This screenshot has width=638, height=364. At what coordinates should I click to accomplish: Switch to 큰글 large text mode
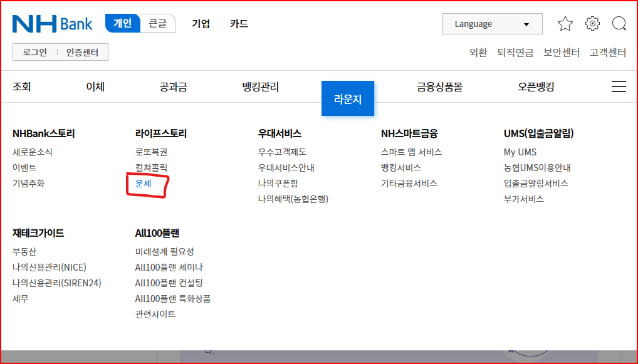click(x=157, y=23)
